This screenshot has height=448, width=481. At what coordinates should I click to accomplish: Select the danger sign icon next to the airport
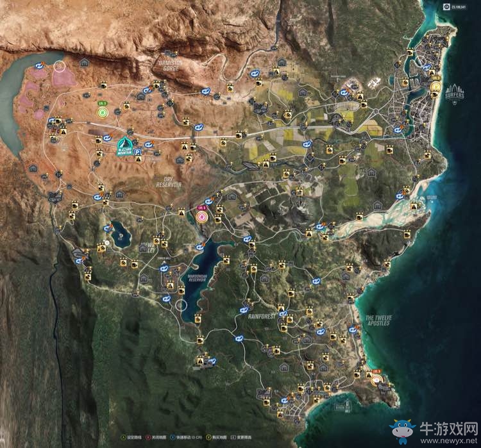point(360,97)
